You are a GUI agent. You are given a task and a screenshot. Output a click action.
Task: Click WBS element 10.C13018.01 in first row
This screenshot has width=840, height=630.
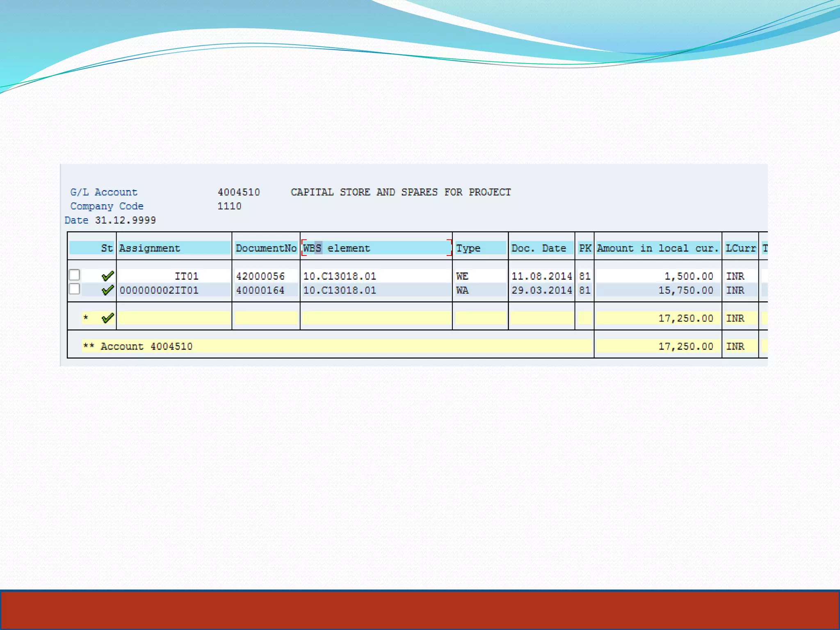[x=339, y=276]
